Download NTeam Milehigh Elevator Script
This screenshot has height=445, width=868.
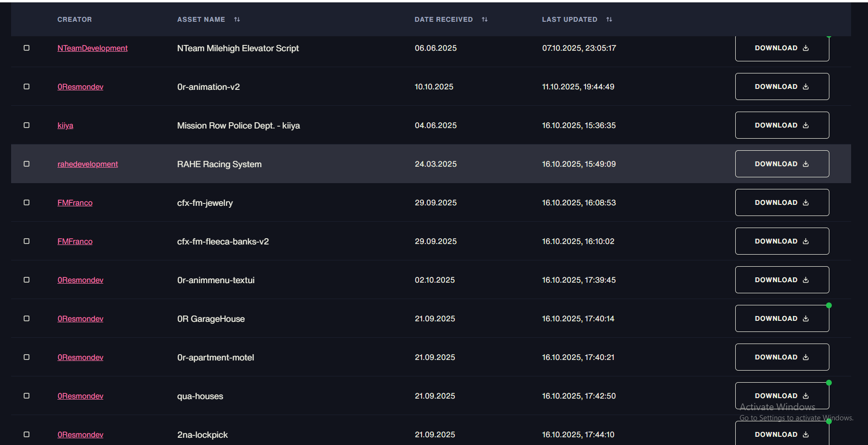pos(782,48)
